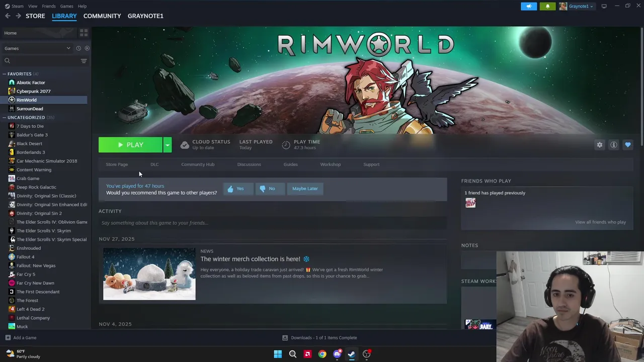Switch library to grid view icon
The image size is (644, 362).
[x=84, y=33]
